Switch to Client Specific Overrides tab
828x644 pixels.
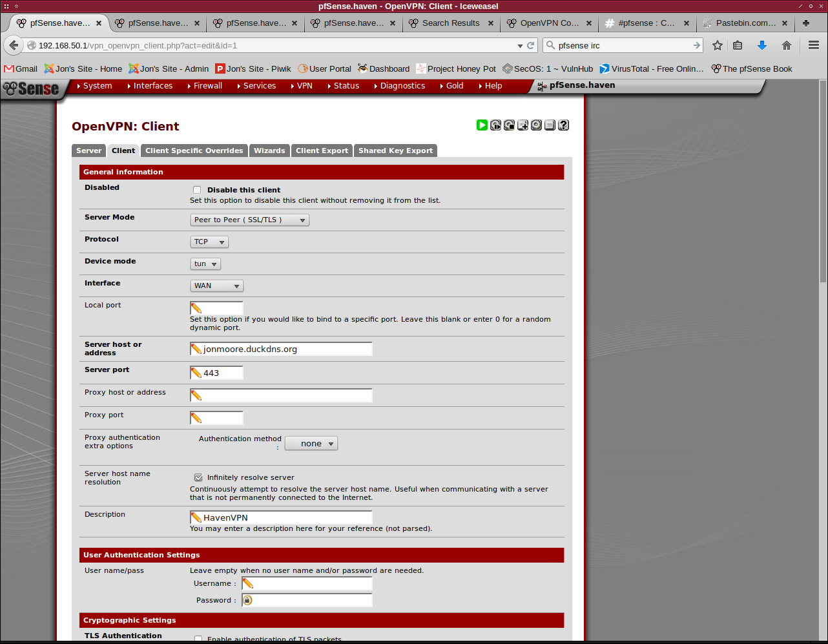194,151
